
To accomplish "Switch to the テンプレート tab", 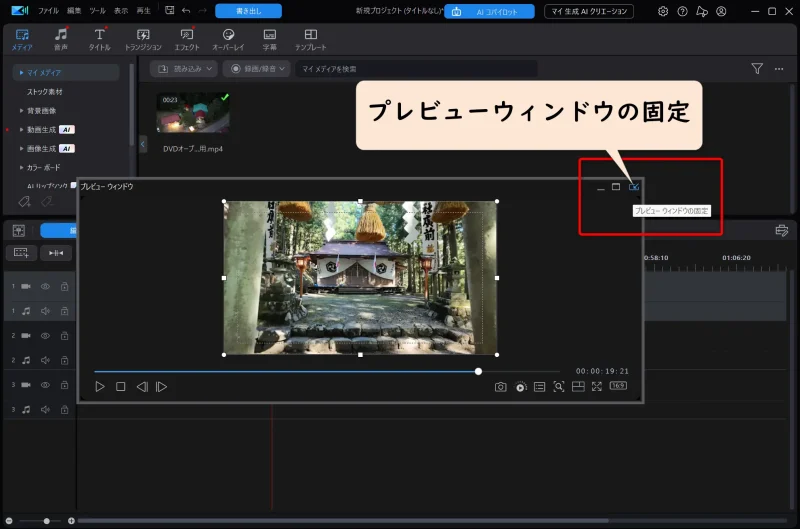I will [x=310, y=39].
